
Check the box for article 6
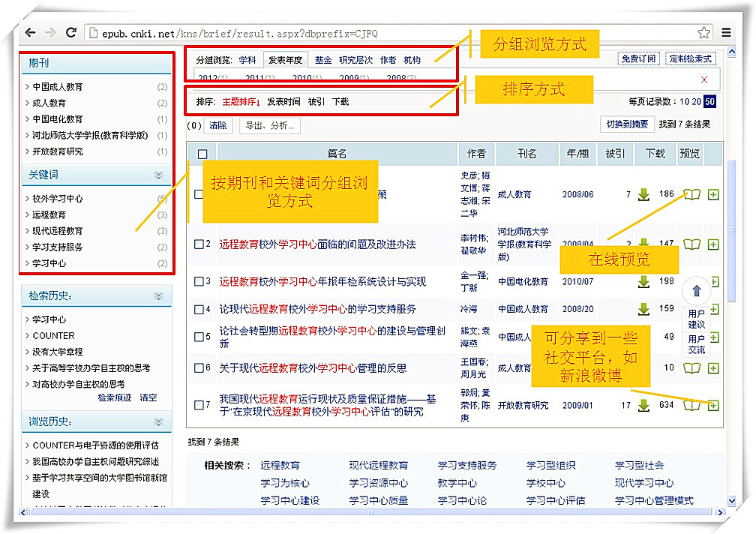coord(199,368)
